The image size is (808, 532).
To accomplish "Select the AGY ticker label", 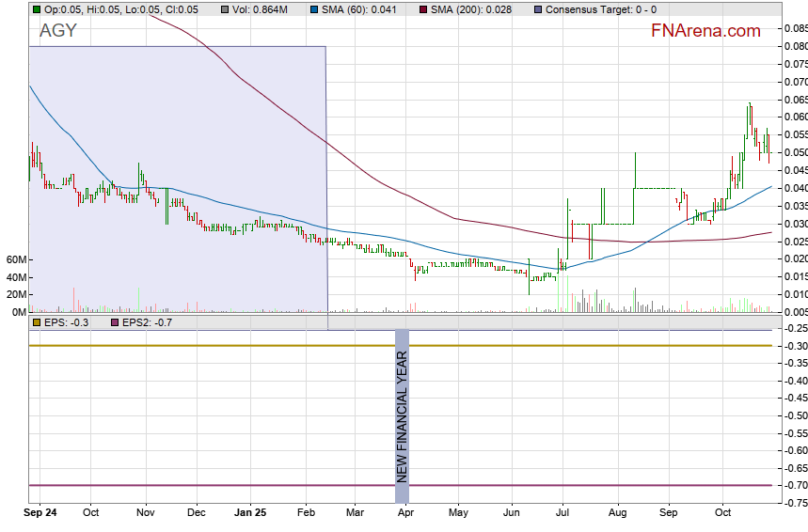I will pos(57,31).
